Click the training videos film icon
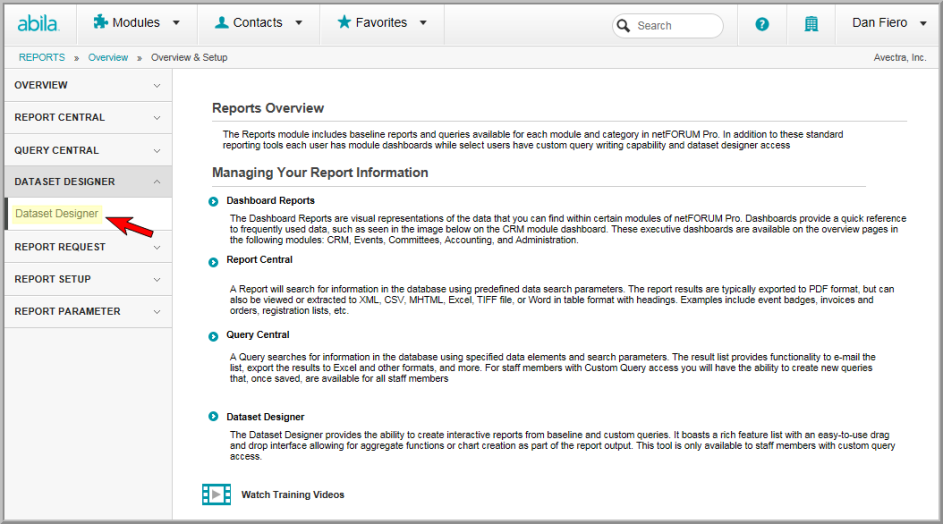The width and height of the screenshot is (943, 524). coord(217,495)
